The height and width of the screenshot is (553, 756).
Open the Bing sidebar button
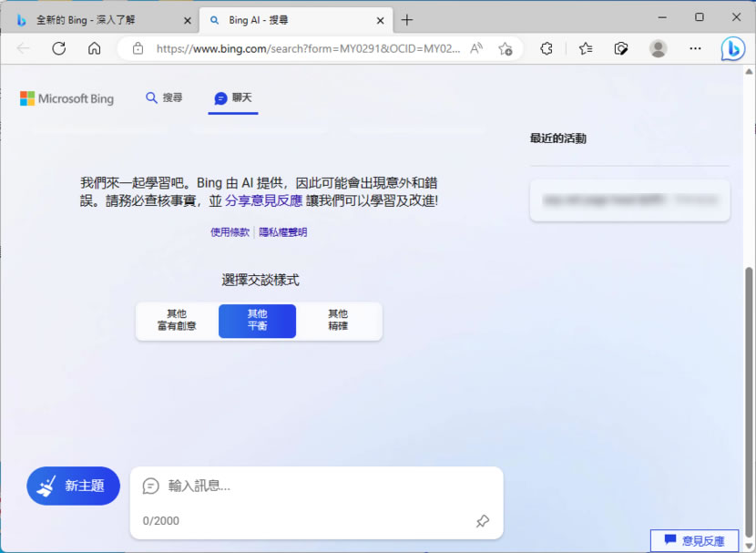pyautogui.click(x=733, y=48)
